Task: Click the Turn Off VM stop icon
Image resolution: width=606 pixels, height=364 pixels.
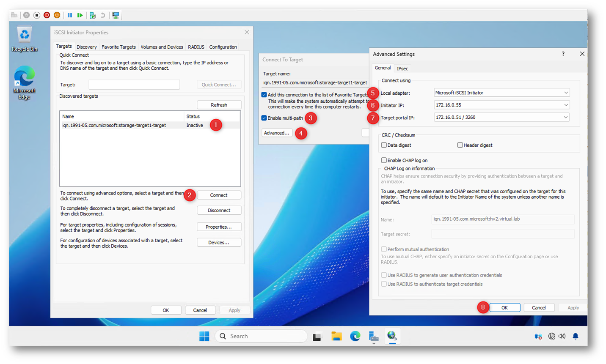Action: 37,15
